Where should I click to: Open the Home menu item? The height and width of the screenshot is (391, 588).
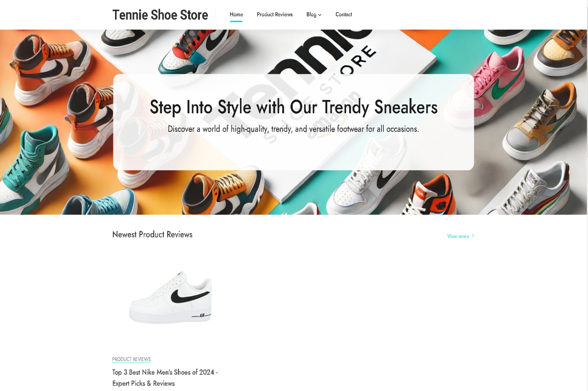coord(236,14)
